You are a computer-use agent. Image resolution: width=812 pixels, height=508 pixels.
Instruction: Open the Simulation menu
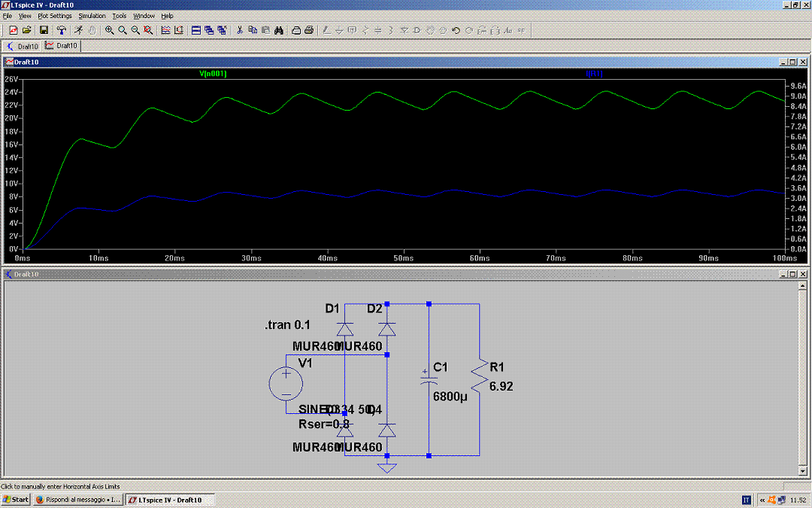point(92,15)
